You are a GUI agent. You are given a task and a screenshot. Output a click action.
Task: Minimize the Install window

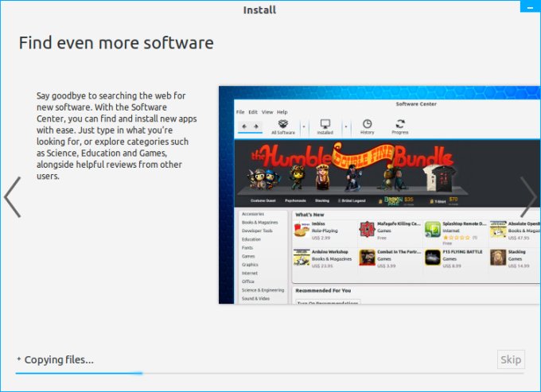531,7
